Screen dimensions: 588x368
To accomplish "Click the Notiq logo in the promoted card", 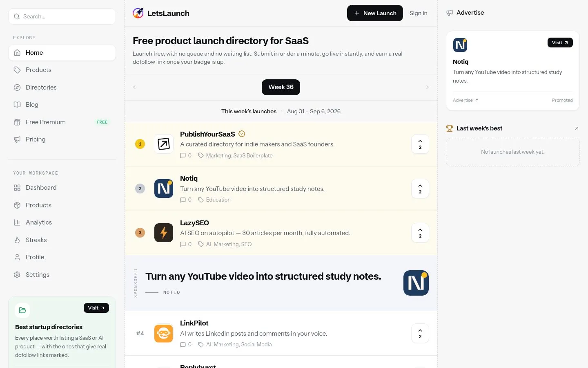I will pyautogui.click(x=460, y=45).
